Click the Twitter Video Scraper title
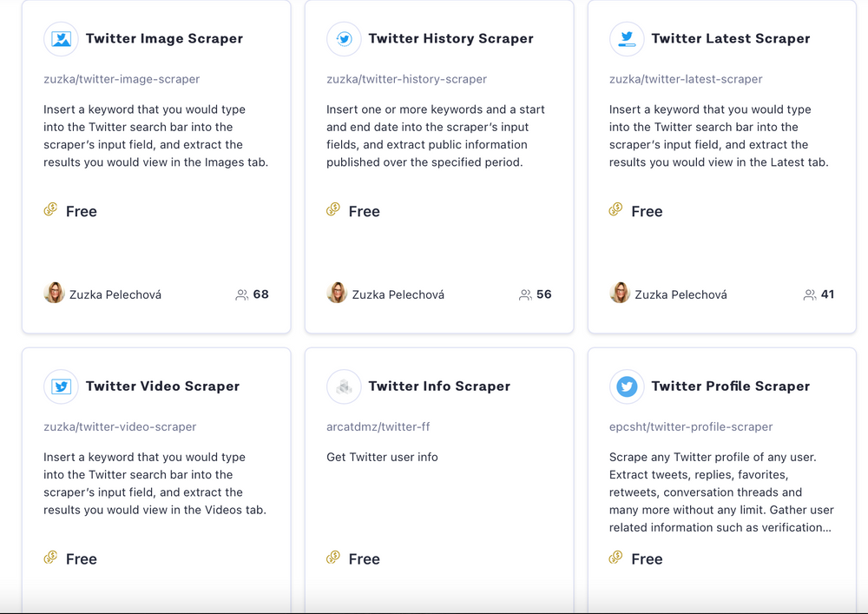The height and width of the screenshot is (614, 868). [161, 386]
